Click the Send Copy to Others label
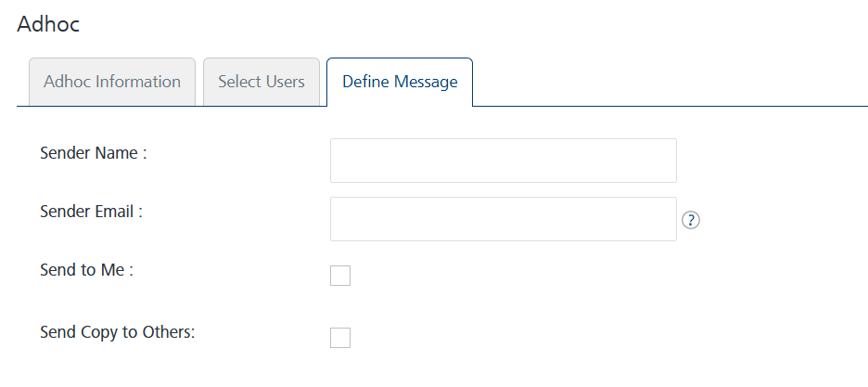This screenshot has width=868, height=387. click(118, 331)
